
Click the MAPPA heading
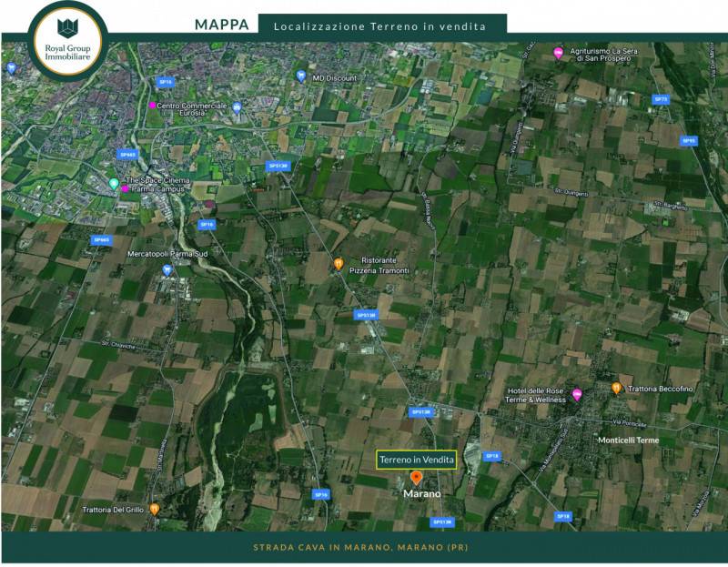coord(222,25)
